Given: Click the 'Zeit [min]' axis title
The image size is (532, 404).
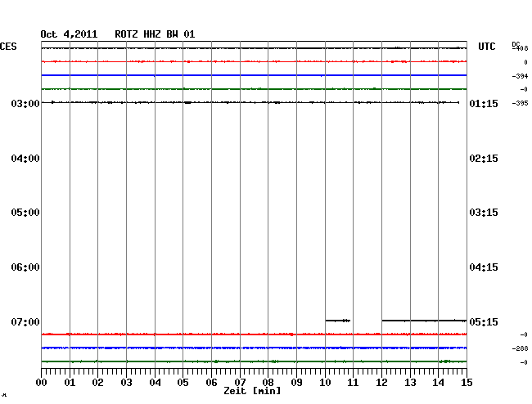Looking at the screenshot, I should (x=252, y=391).
